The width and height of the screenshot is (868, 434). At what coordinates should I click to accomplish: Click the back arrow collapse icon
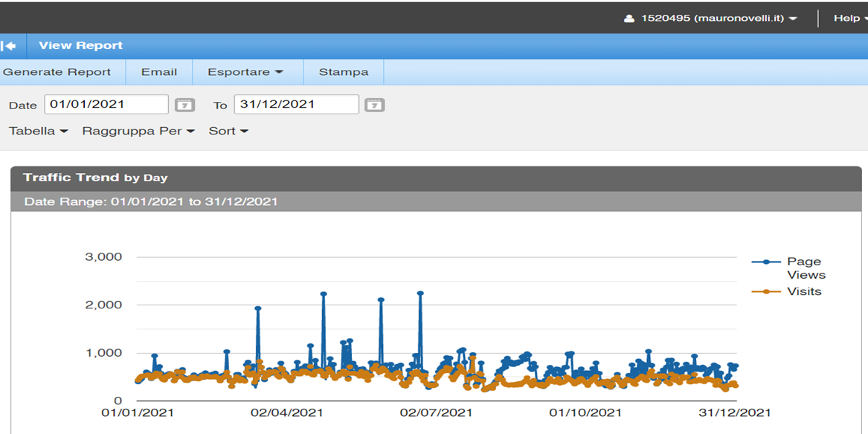10,46
